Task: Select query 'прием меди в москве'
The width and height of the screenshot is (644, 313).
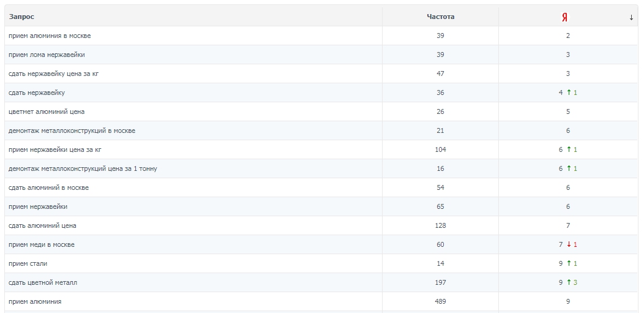Action: coord(42,244)
